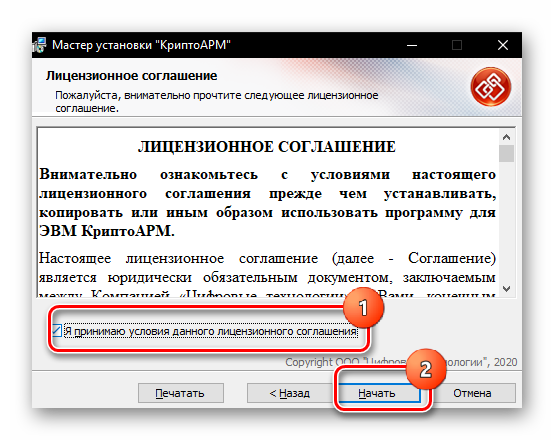
Task: Click the subtitle Пожалуйста, внимательно прочтите
Action: [x=217, y=101]
